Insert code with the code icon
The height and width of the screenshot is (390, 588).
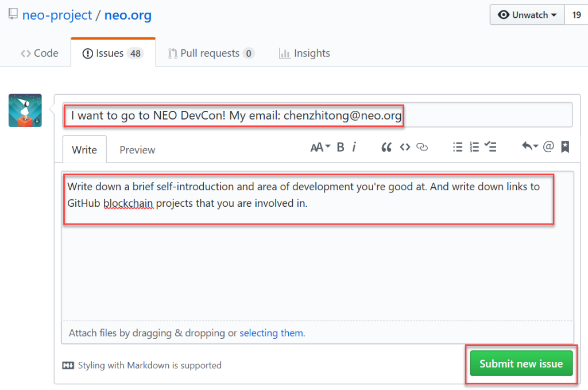[405, 147]
